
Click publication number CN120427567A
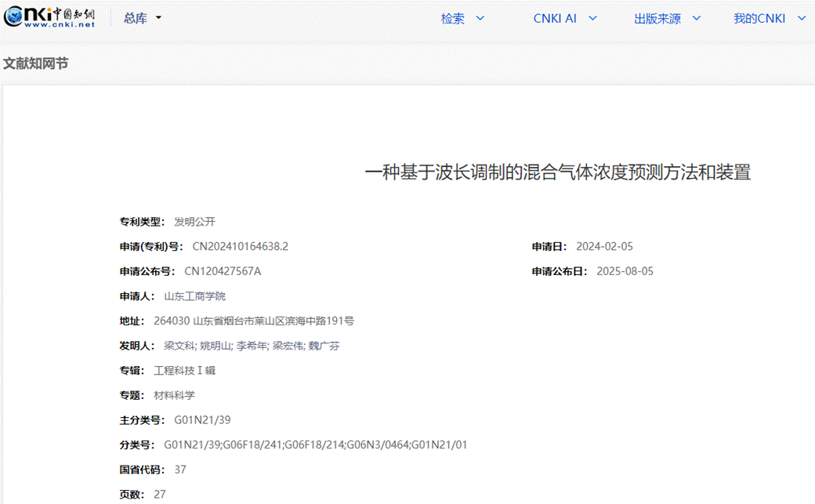223,272
